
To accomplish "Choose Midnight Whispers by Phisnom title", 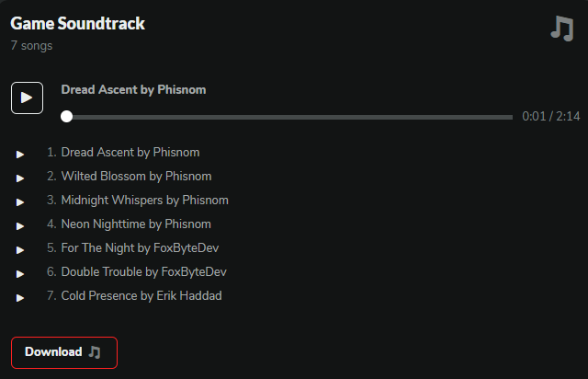I will (144, 200).
